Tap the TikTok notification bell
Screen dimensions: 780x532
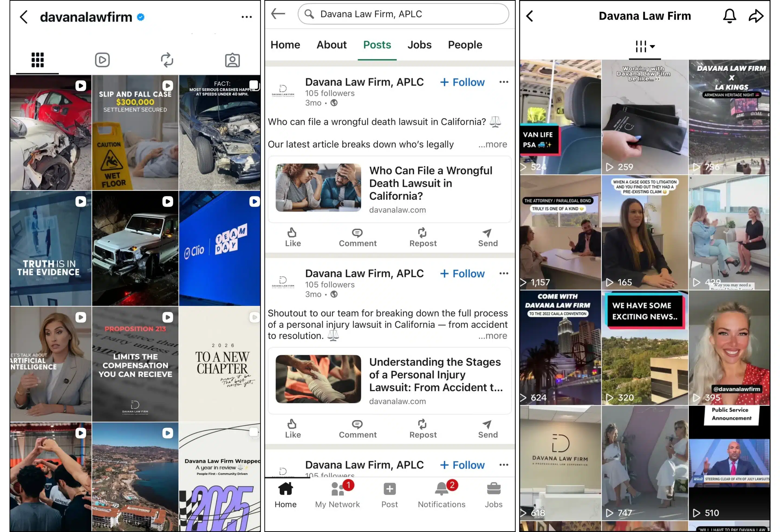(729, 16)
